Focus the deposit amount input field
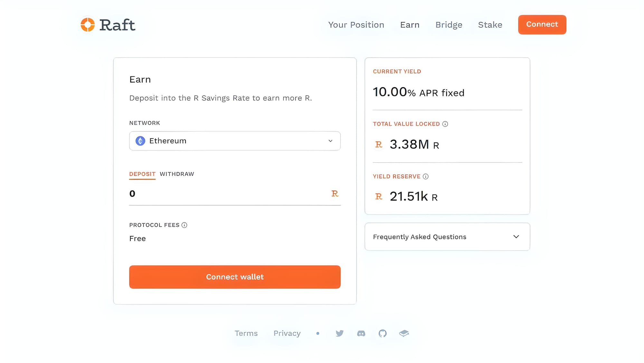The width and height of the screenshot is (644, 363). (225, 194)
